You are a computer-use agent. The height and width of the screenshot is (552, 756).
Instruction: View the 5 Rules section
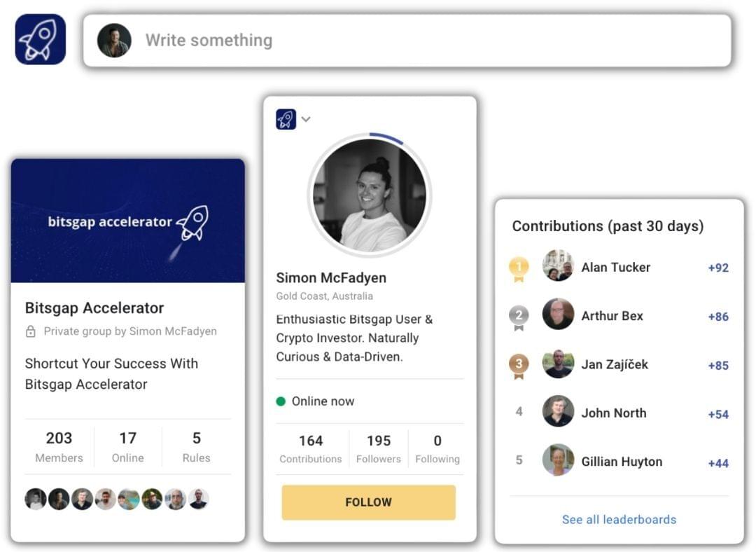(196, 447)
